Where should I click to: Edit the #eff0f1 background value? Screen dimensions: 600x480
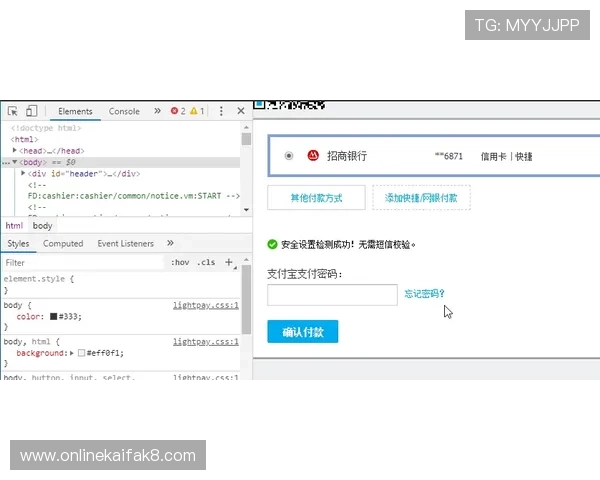click(105, 353)
